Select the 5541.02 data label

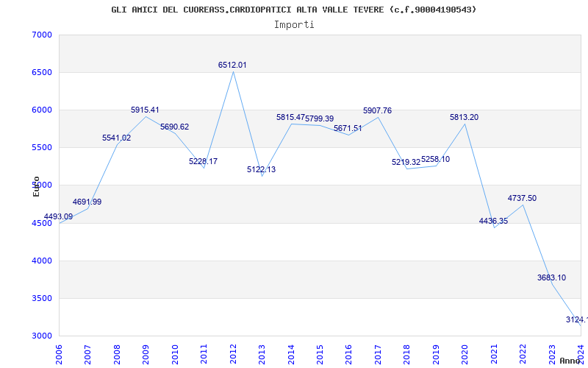pyautogui.click(x=117, y=138)
